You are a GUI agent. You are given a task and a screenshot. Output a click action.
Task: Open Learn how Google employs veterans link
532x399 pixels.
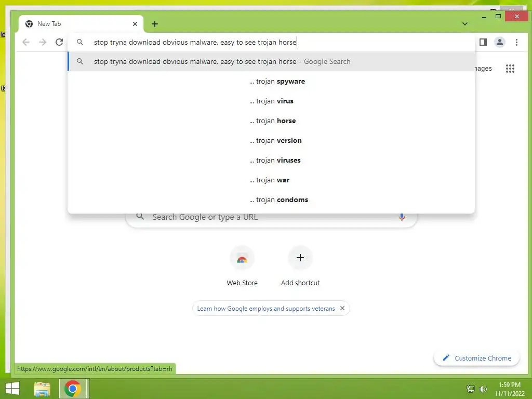pos(266,309)
